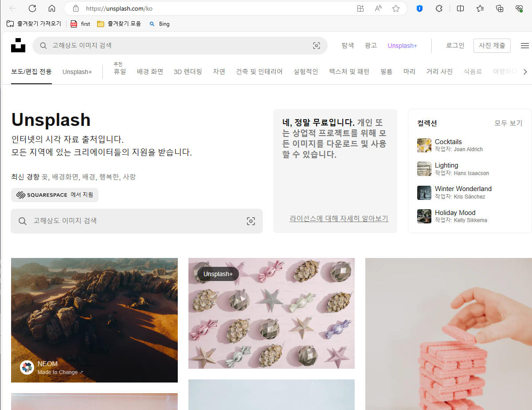Open the 3D 렌더링 category tab

pos(188,72)
